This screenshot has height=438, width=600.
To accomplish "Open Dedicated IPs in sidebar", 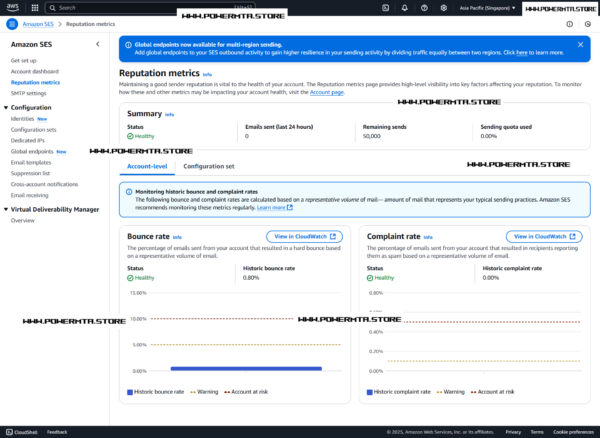I will coord(28,141).
